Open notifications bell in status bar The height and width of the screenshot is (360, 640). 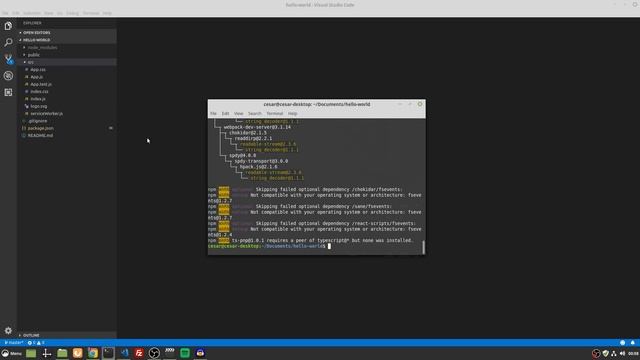(x=633, y=343)
